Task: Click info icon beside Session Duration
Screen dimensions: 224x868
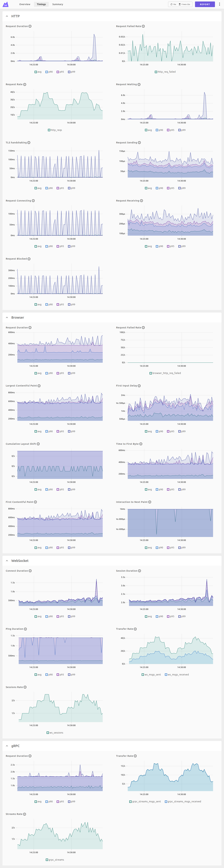Action: pos(140,571)
